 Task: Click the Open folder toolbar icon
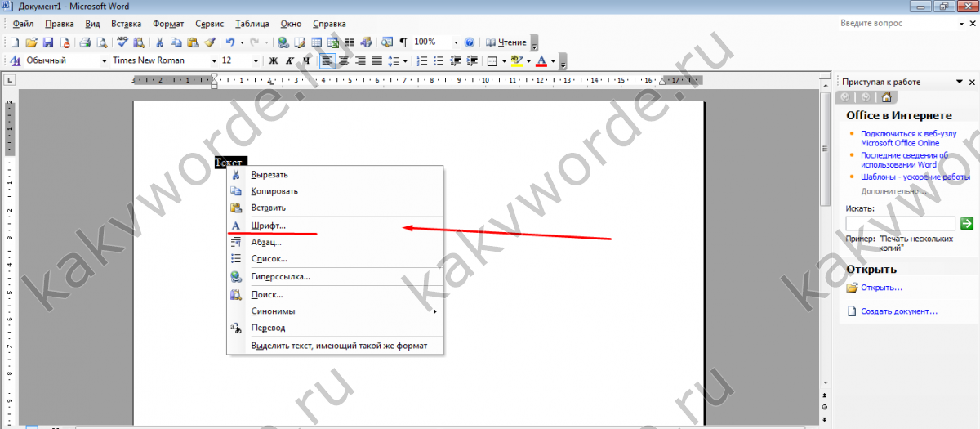pyautogui.click(x=31, y=42)
